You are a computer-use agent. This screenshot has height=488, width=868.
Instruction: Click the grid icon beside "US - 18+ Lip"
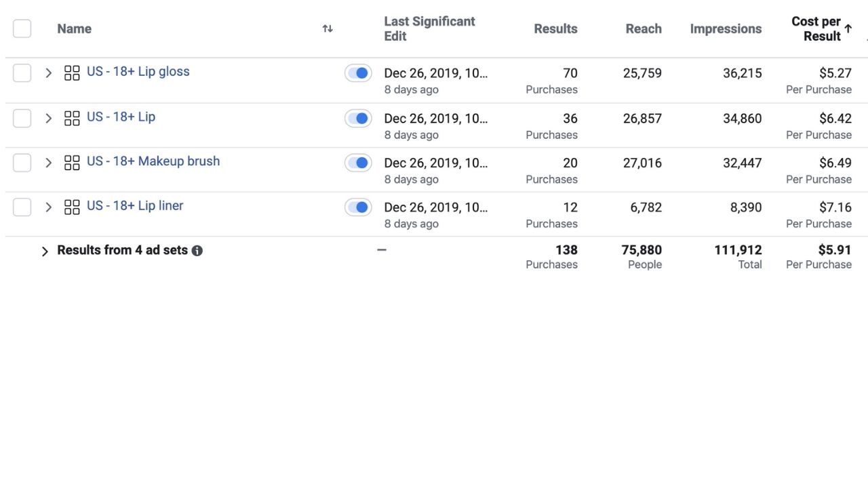[72, 117]
